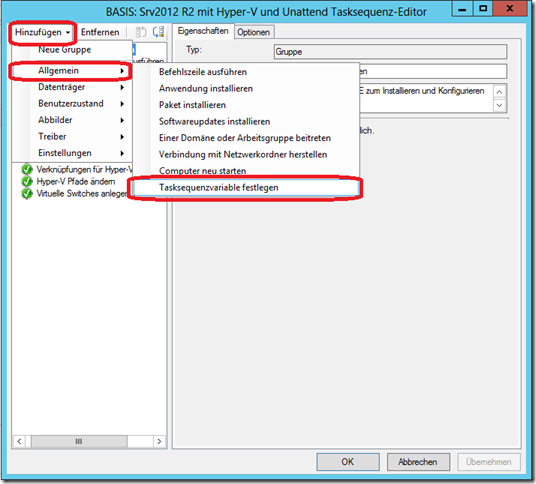Click the left arrow of horizontal scrollbar
Image resolution: width=536 pixels, height=484 pixels.
coord(19,441)
